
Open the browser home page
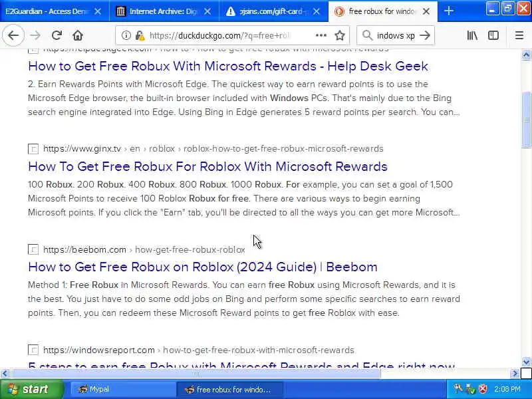point(78,35)
